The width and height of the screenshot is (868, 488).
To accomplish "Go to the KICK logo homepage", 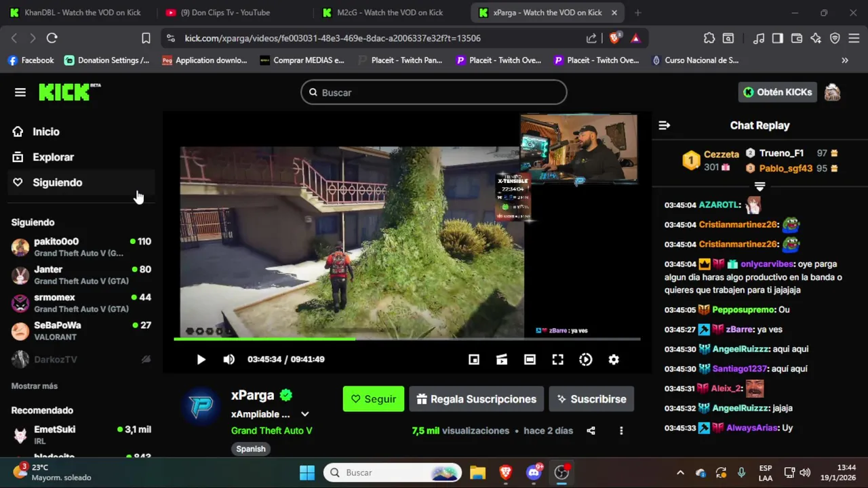I will (x=69, y=92).
